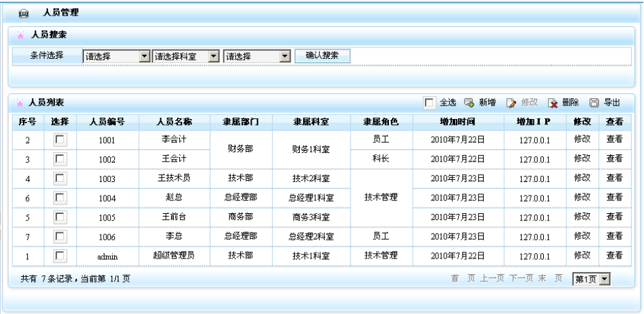Viewport: 644px width, 314px height.
Task: Click the 删除 (delete) icon
Action: [553, 103]
